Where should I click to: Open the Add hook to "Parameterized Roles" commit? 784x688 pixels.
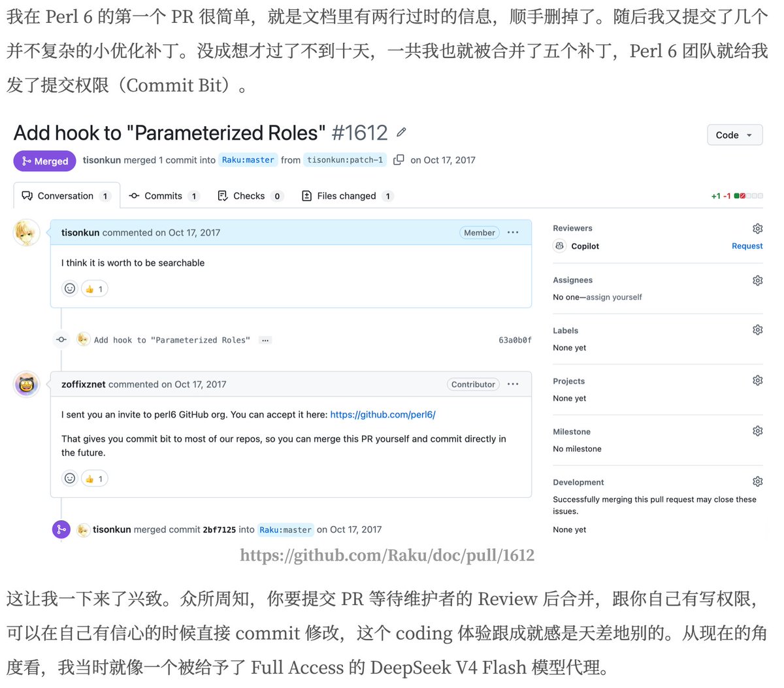coord(172,340)
